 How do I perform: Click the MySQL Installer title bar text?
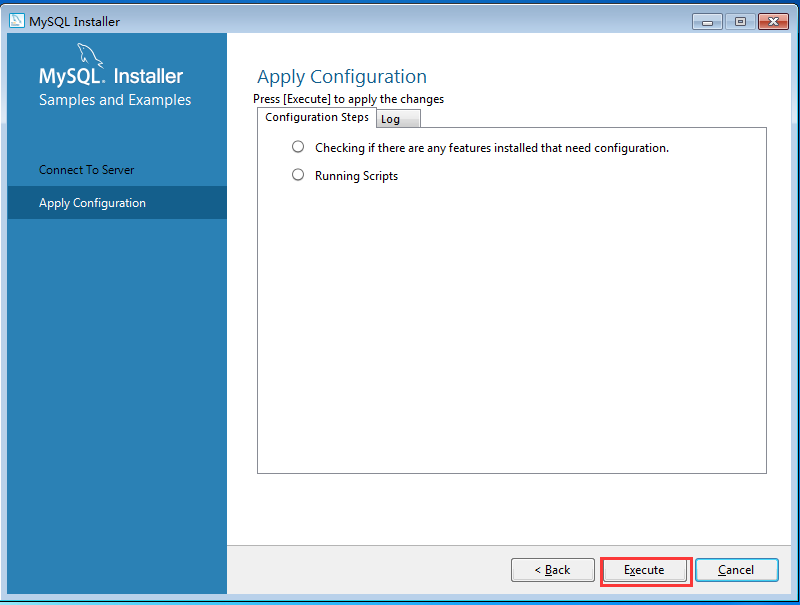coord(74,21)
